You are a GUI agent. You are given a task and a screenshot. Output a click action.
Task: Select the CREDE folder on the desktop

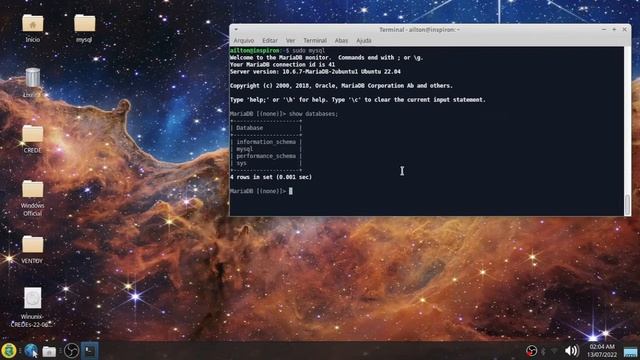coord(33,139)
